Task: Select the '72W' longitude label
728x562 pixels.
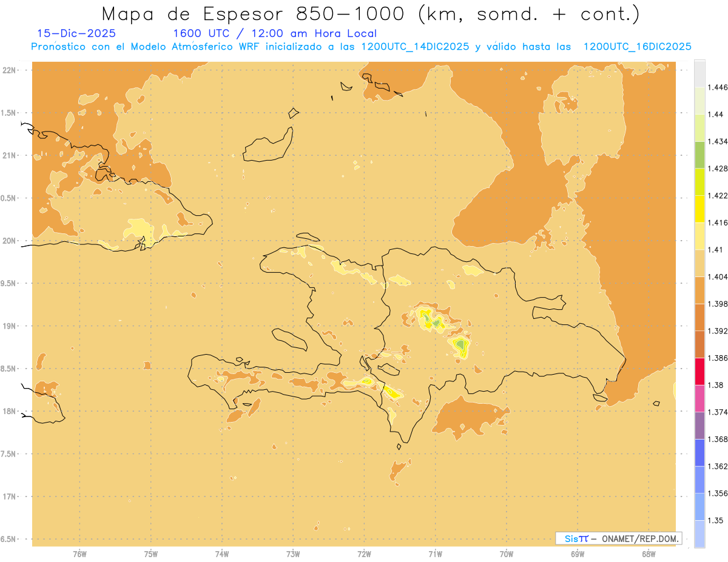Action: [364, 554]
